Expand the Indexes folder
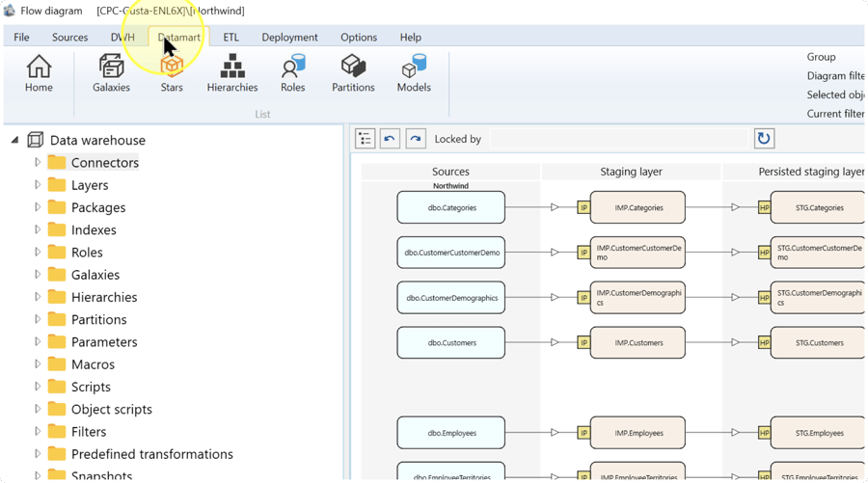The height and width of the screenshot is (483, 868). pyautogui.click(x=37, y=229)
